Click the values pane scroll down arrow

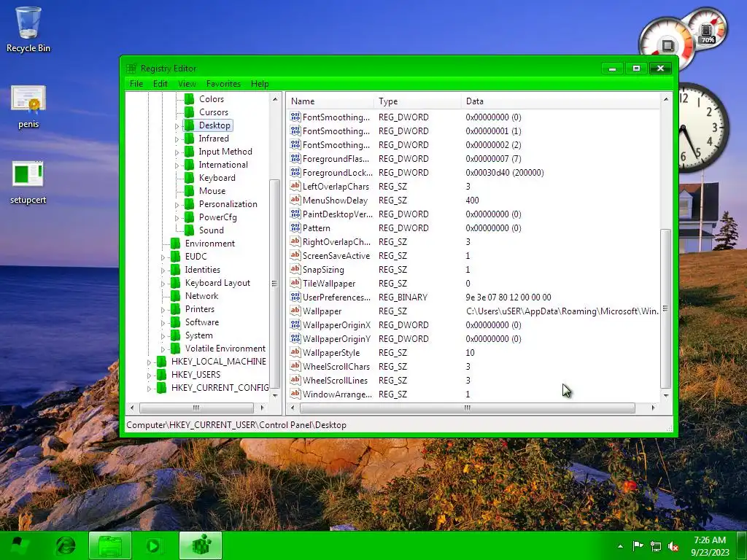(x=666, y=395)
